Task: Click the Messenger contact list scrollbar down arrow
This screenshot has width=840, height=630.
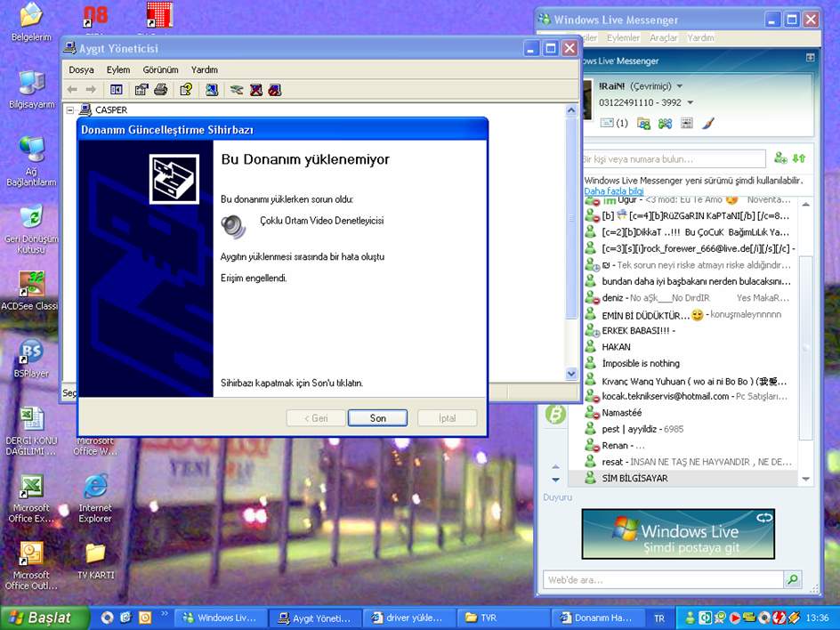Action: tap(805, 479)
